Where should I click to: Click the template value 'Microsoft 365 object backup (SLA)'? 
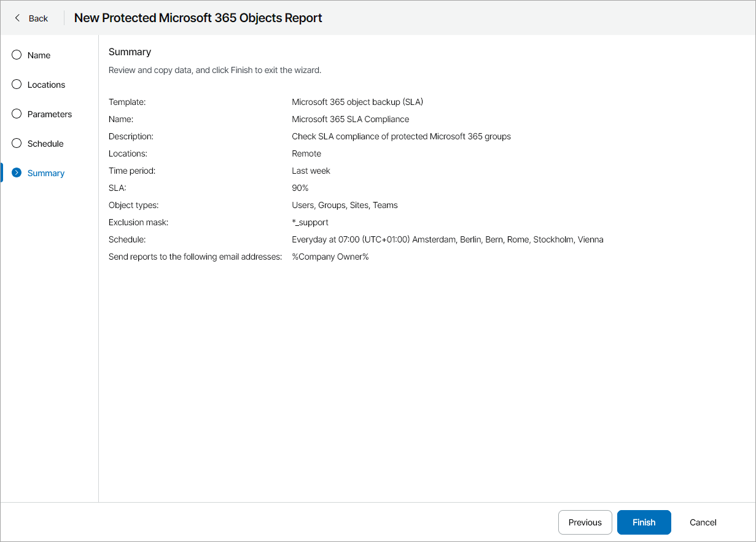pos(357,102)
